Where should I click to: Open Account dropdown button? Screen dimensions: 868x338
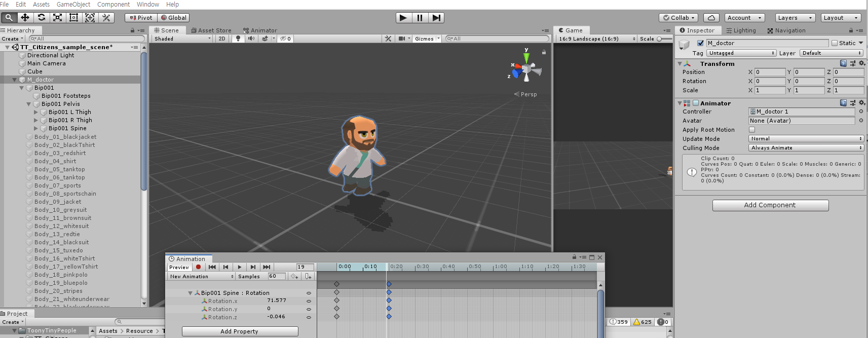pos(744,18)
